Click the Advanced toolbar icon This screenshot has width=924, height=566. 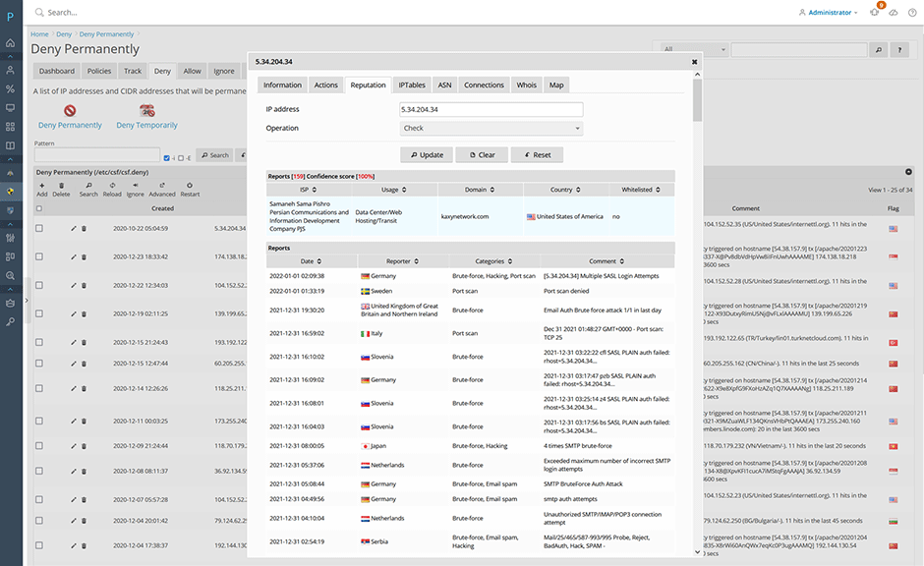pyautogui.click(x=161, y=186)
